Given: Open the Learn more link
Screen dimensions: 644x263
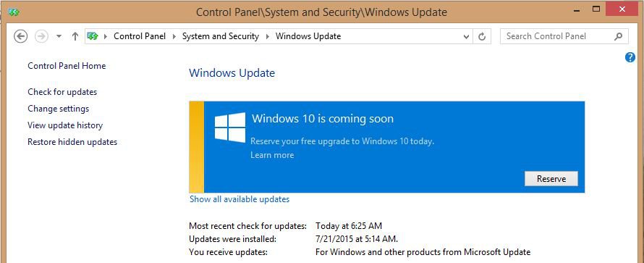Looking at the screenshot, I should (272, 155).
